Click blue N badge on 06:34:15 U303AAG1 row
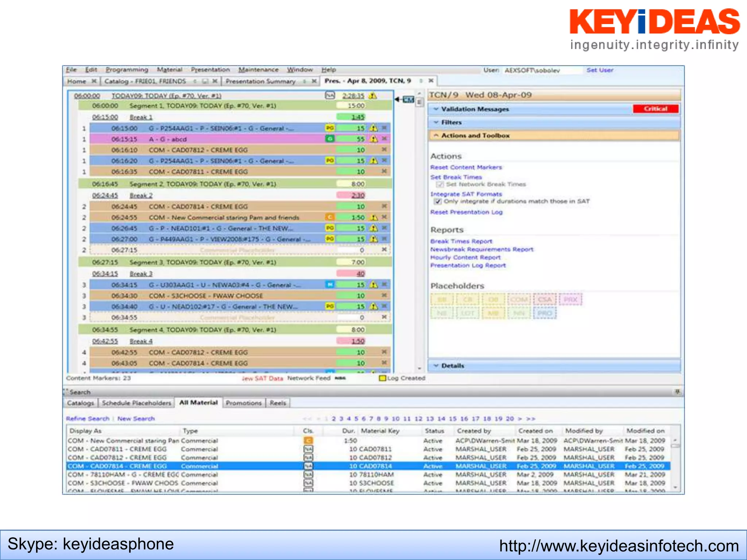Viewport: 747px width, 560px height. (330, 284)
